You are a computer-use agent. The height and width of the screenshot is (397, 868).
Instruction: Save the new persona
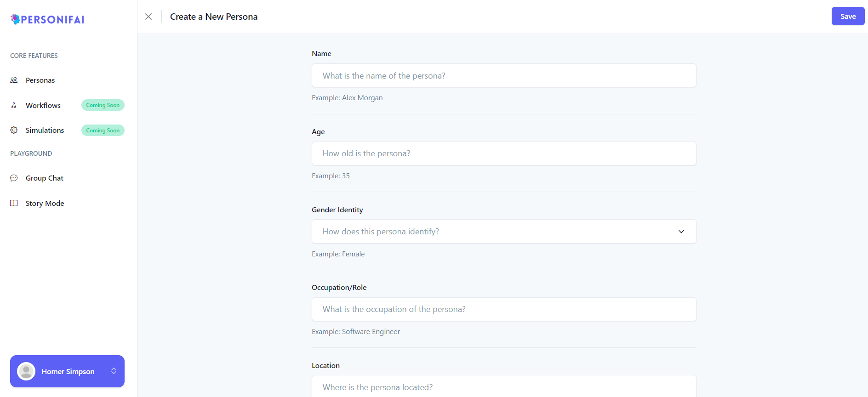(x=848, y=17)
